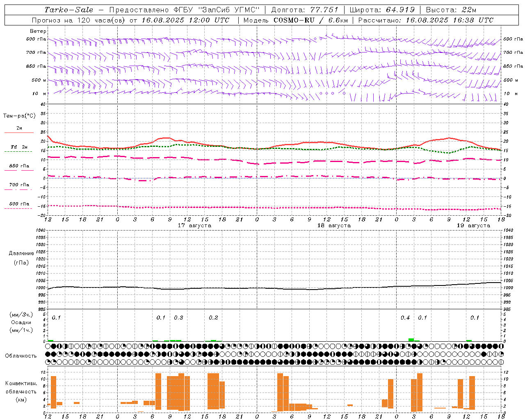The width and height of the screenshot is (525, 420).
Task: Click the latitude value "Широта: 64.919"
Action: 382,10
